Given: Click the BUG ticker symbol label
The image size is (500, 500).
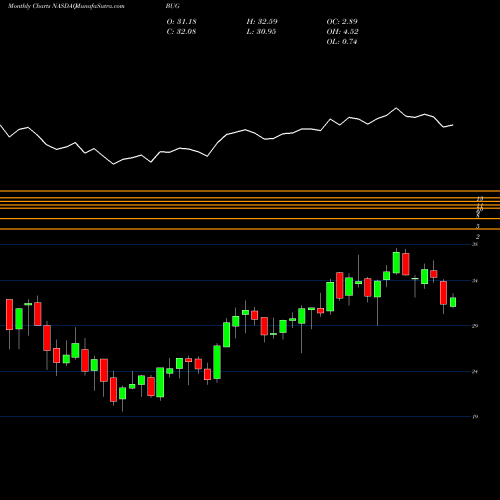Looking at the screenshot, I should pos(173,6).
